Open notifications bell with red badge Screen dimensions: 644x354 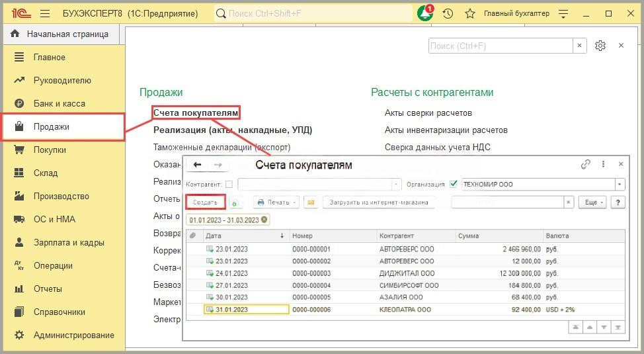tap(425, 13)
